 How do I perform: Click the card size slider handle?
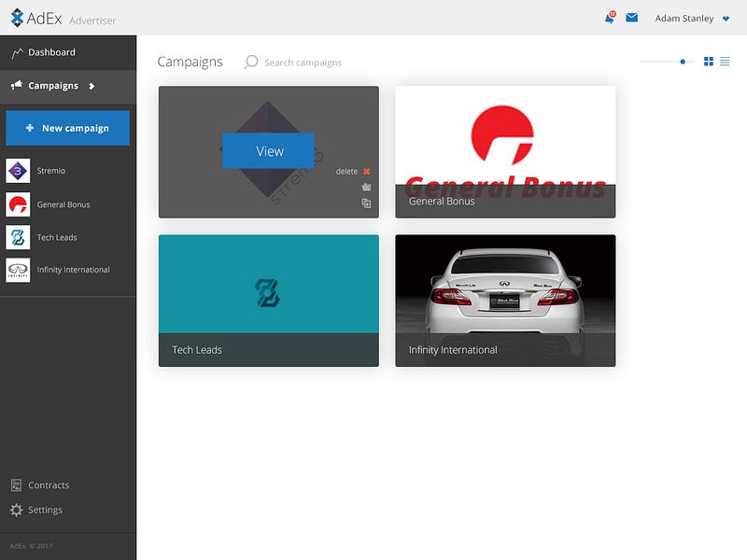[683, 62]
